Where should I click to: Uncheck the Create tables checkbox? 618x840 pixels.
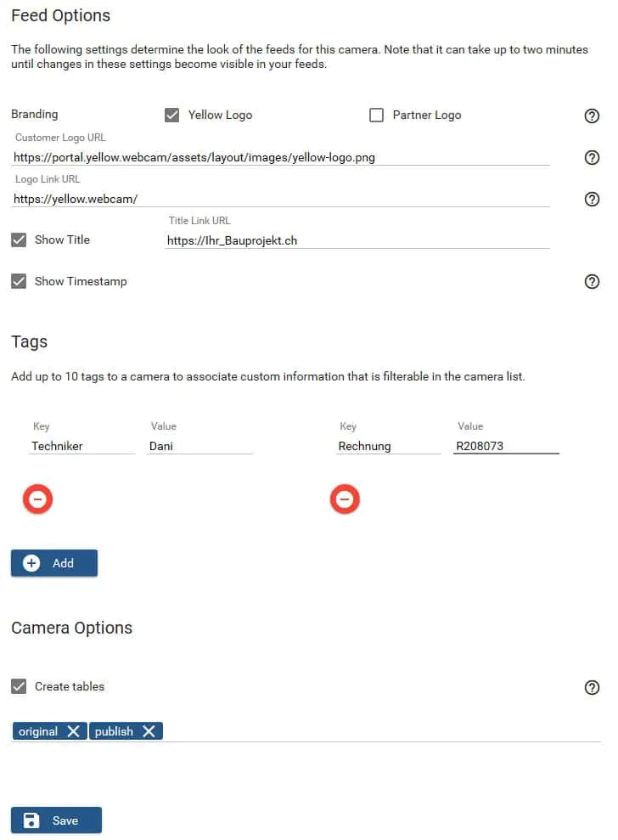pos(19,686)
